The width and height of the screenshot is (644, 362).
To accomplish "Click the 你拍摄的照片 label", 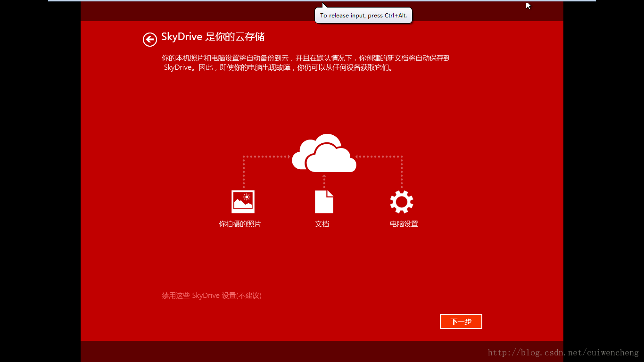I will 240,224.
